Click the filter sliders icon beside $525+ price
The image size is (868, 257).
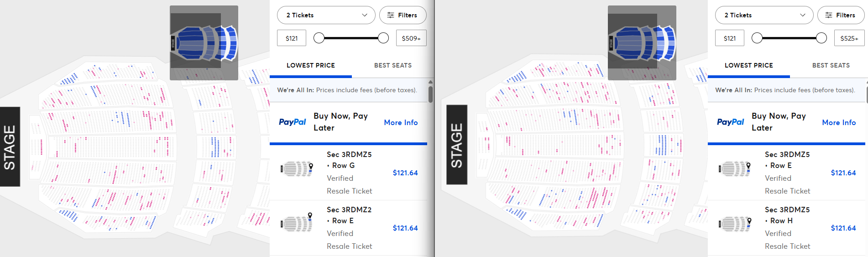coord(829,15)
